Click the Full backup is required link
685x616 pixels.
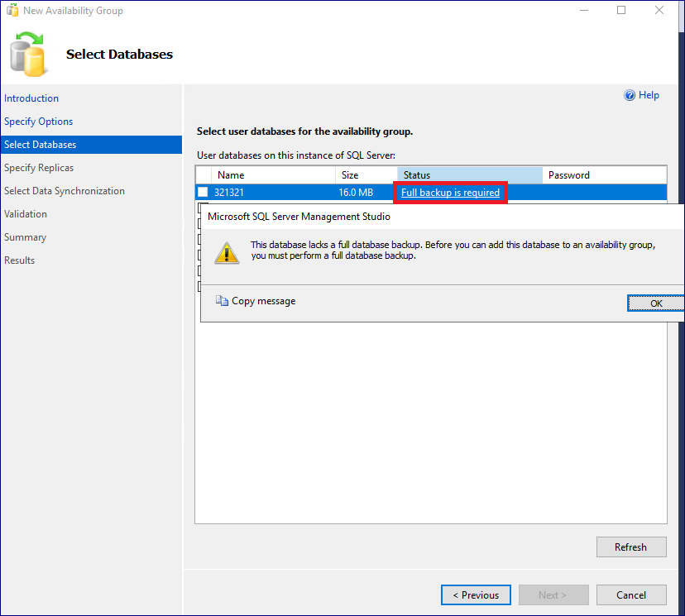(x=450, y=193)
